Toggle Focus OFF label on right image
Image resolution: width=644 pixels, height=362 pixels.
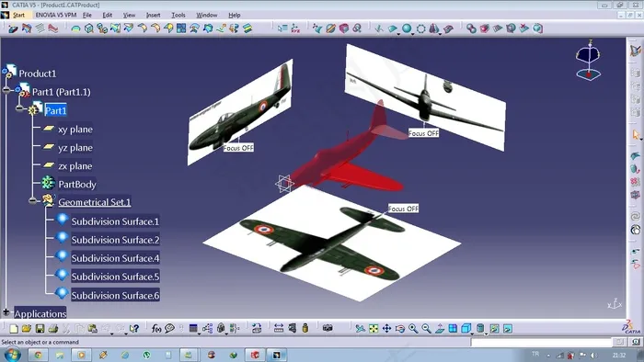tap(423, 133)
